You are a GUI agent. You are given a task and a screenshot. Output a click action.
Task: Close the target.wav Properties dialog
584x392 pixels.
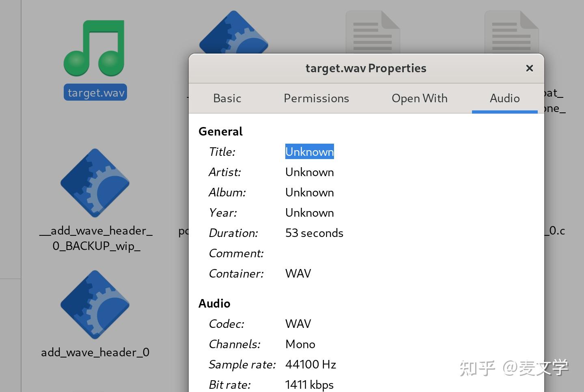tap(529, 68)
